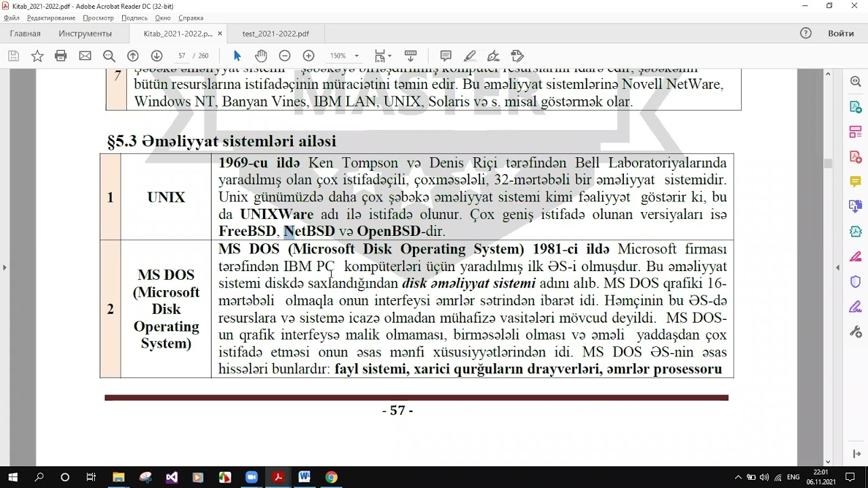Open the Compress PDF green sidebar tool
Image resolution: width=868 pixels, height=488 pixels.
point(855,231)
